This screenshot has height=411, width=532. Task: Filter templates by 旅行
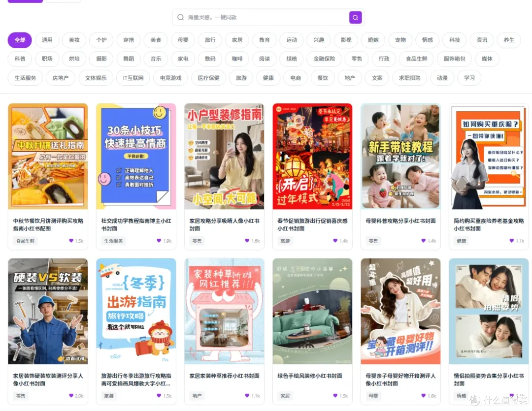[210, 40]
